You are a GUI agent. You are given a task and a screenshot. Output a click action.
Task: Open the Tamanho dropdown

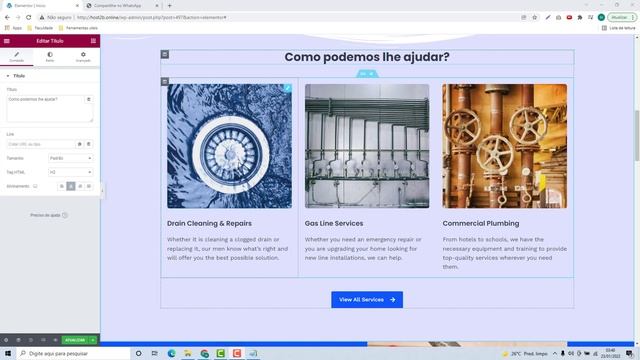pos(70,158)
